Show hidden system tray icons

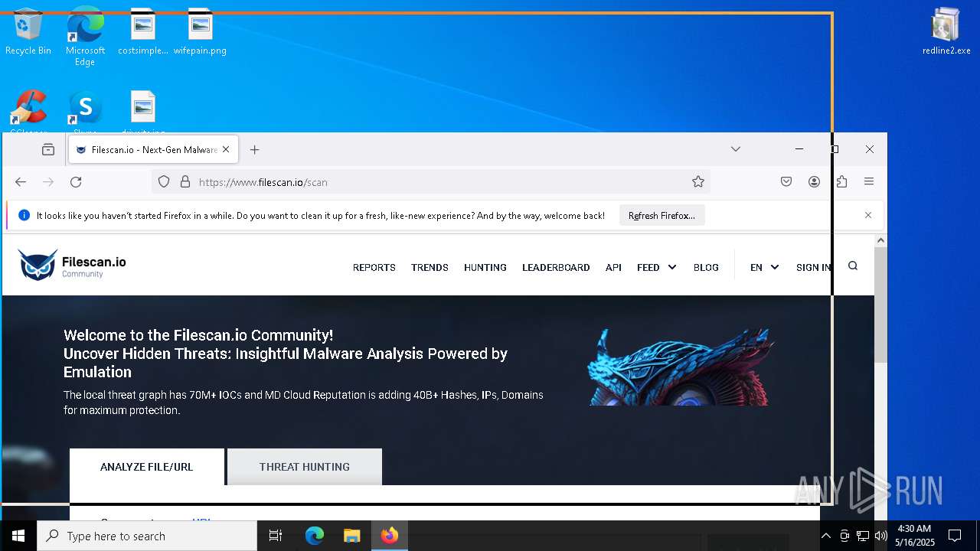pyautogui.click(x=826, y=536)
